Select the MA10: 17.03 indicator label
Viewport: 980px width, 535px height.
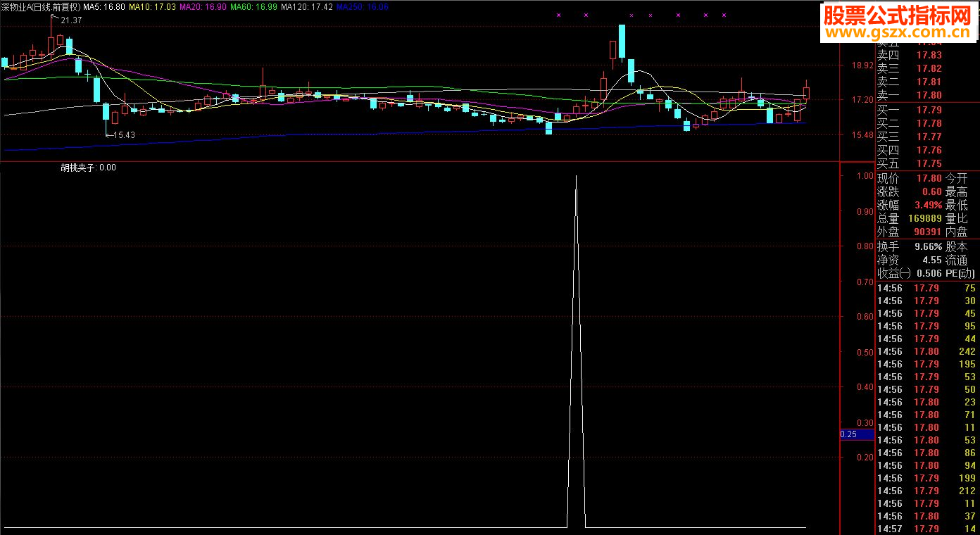coord(152,6)
